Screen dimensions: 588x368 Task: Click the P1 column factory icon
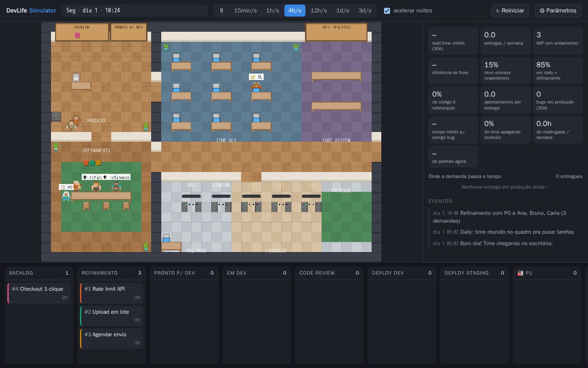coord(520,273)
